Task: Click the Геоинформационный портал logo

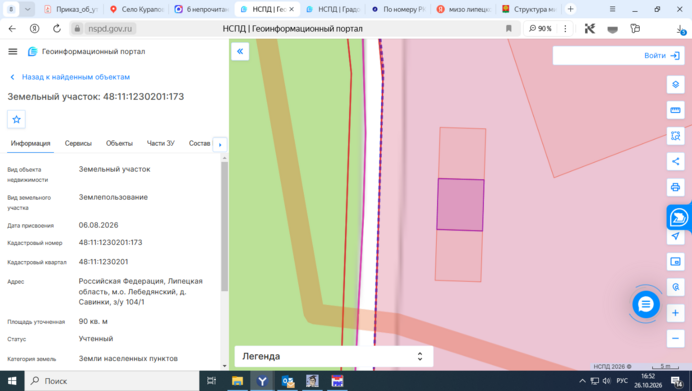Action: click(x=86, y=52)
